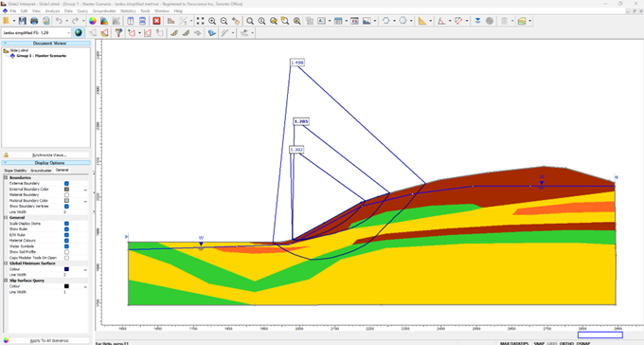Collapse the Slip Surface Query section
Screen dimensions: 644x345
6,281
